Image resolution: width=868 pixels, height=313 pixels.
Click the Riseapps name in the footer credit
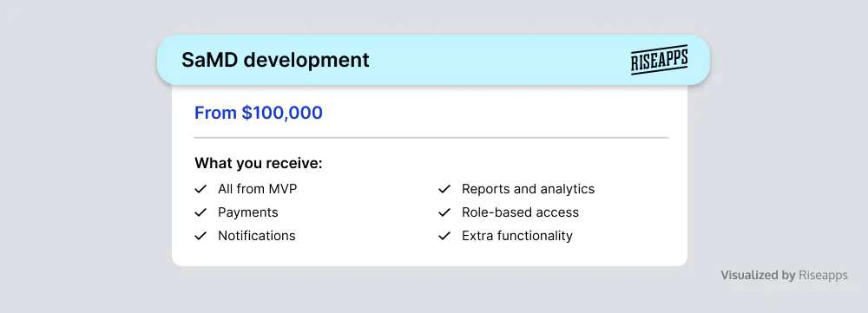coord(823,275)
